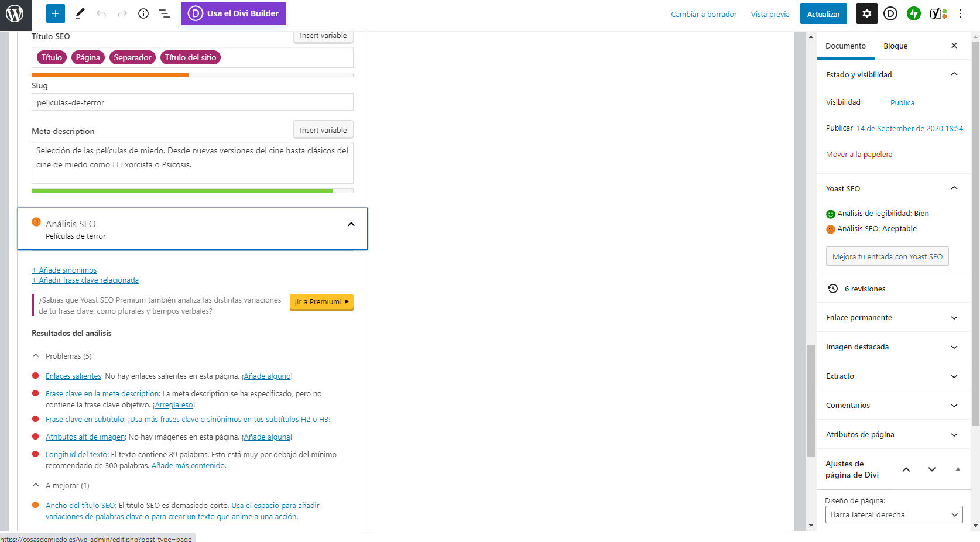Select the Título del sitio variable tag

[x=190, y=57]
